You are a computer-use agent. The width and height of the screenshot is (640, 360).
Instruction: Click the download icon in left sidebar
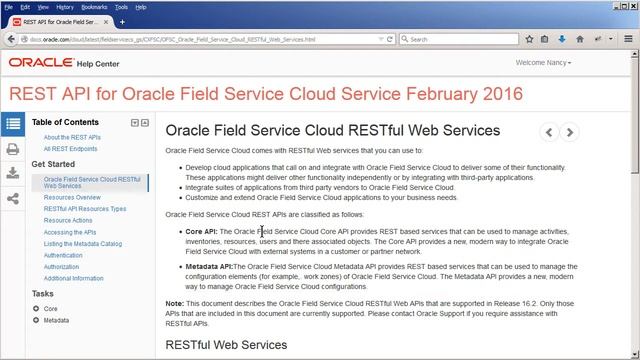coord(13,173)
